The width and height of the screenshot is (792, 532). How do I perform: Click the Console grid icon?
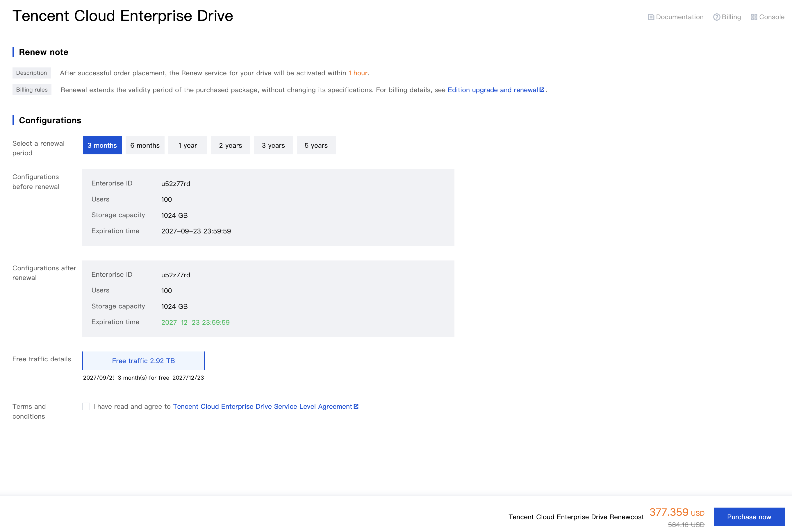(x=754, y=17)
